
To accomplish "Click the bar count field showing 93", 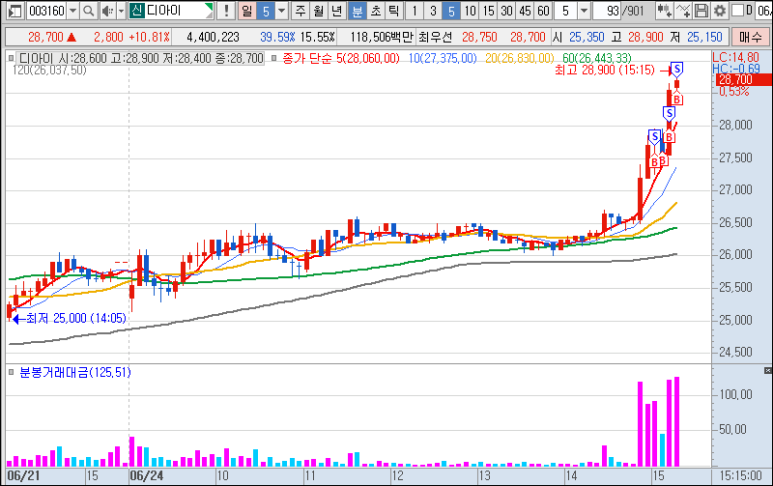I will (x=607, y=10).
